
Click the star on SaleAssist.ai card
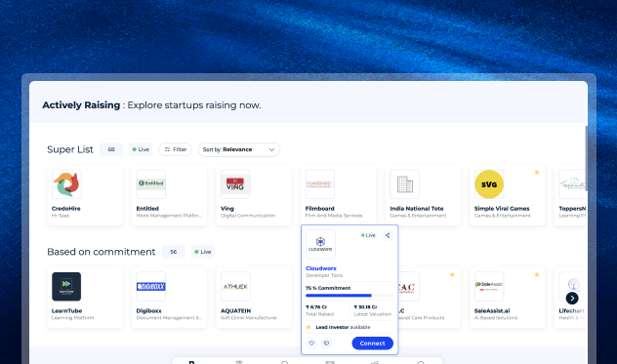537,274
